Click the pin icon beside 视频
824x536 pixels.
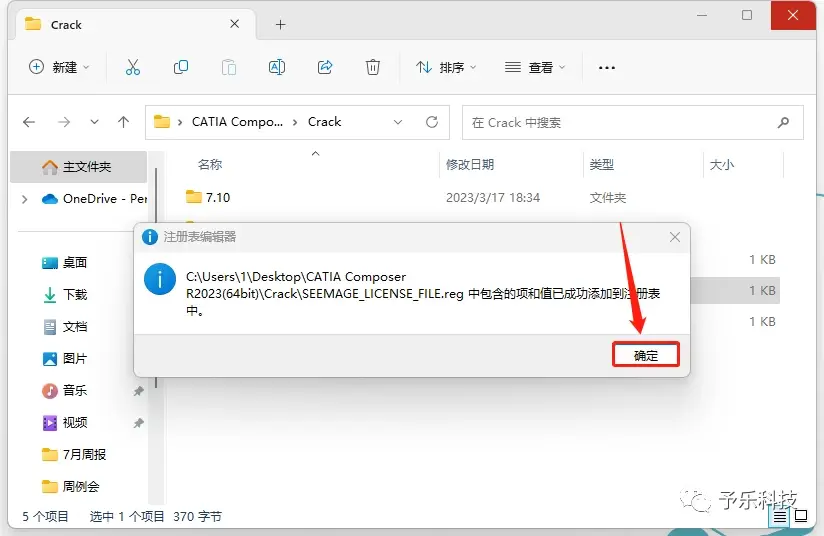coord(138,422)
